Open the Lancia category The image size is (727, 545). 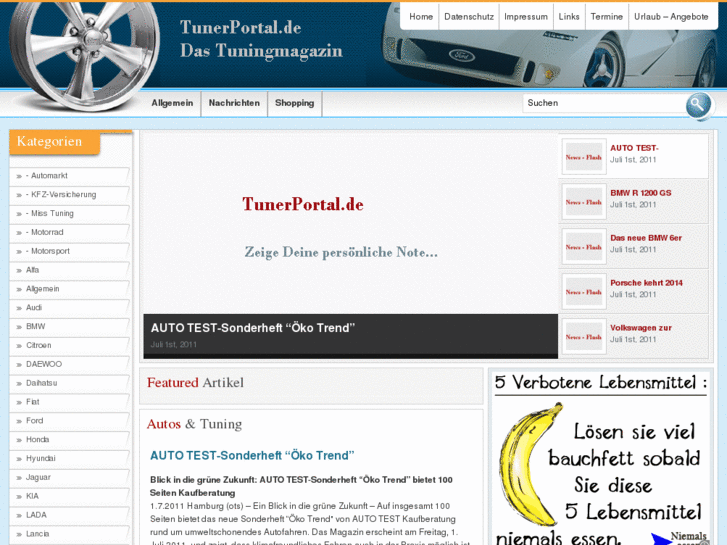click(x=38, y=534)
